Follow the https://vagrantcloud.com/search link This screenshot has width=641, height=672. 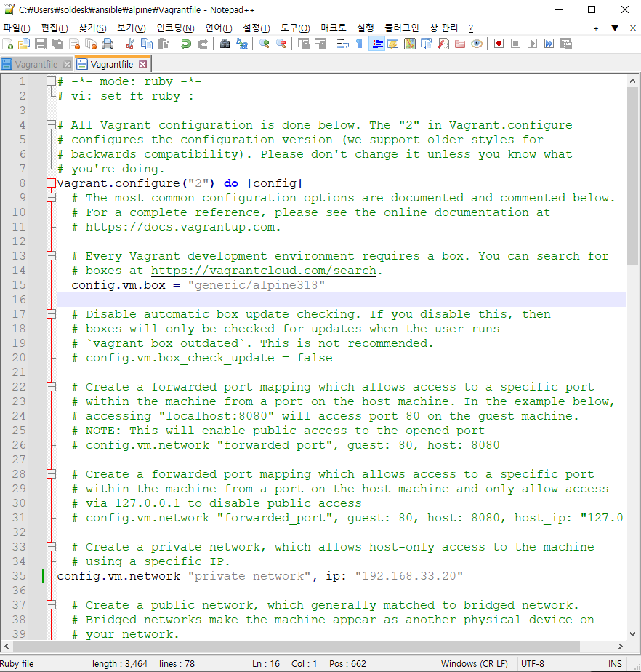click(264, 271)
